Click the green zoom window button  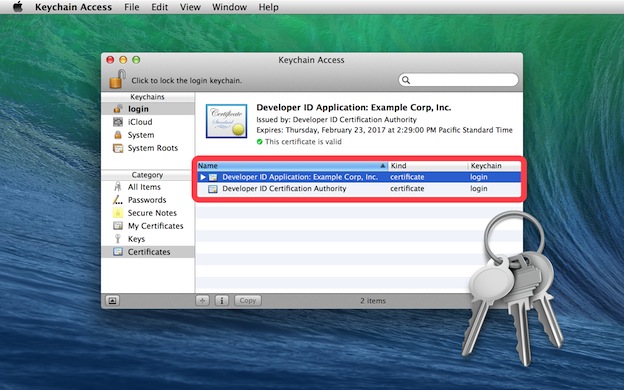pos(136,60)
